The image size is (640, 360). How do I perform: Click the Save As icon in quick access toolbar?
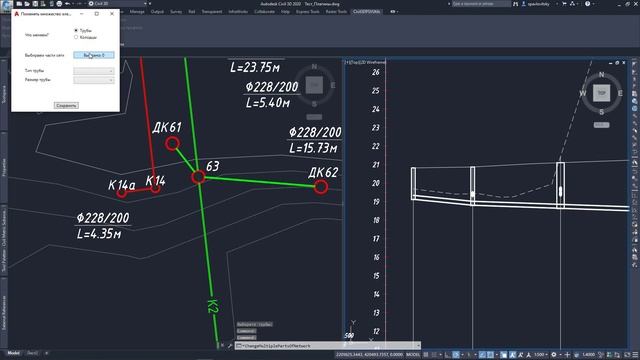[43, 4]
